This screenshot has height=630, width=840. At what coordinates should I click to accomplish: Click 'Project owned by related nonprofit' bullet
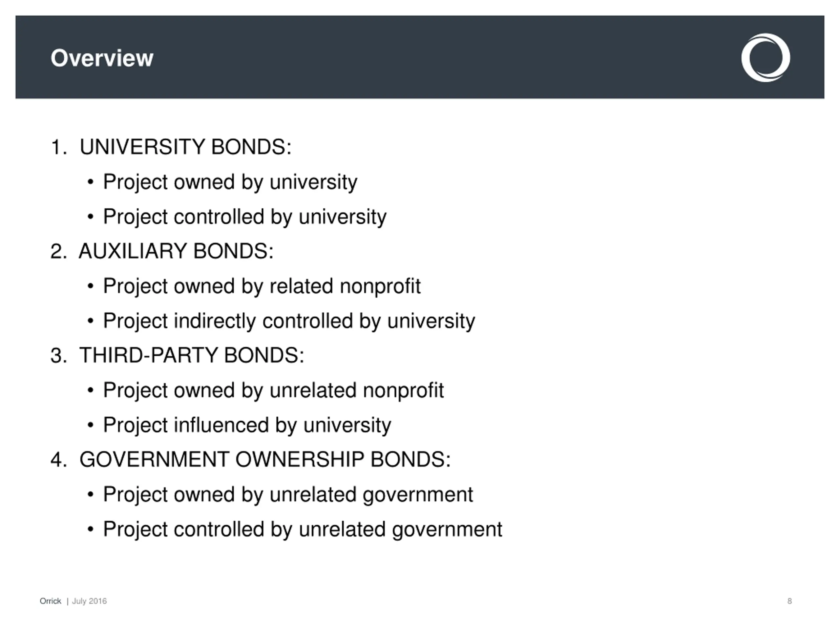(x=262, y=286)
